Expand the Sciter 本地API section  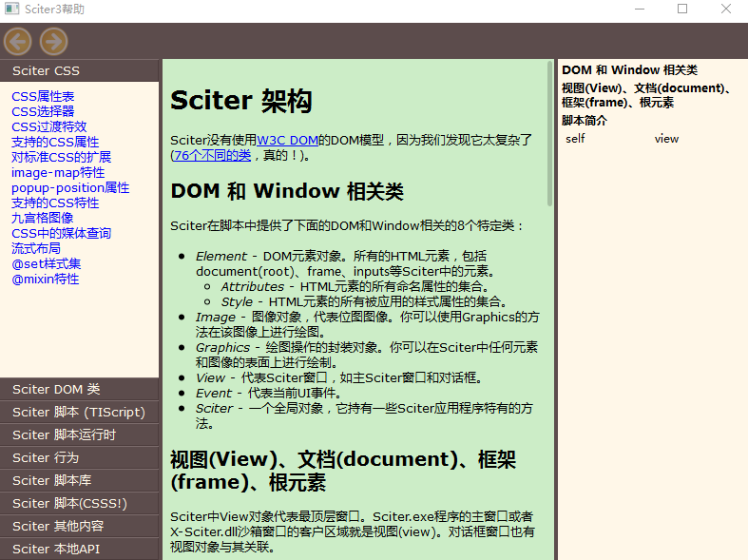(79, 549)
